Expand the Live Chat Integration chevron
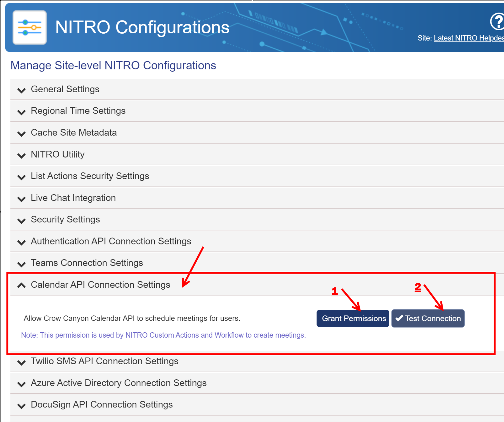The image size is (504, 422). pos(22,199)
